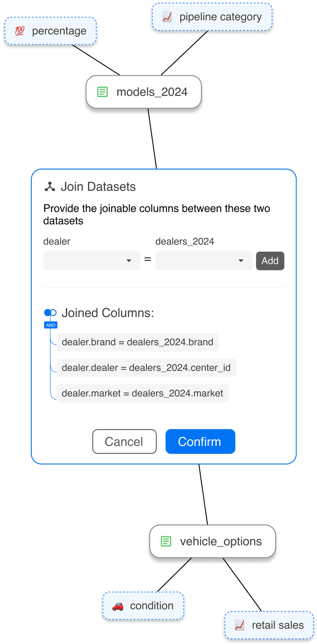The image size is (317, 644).
Task: Click the green dataset icon on vehicle_options
Action: 166,541
